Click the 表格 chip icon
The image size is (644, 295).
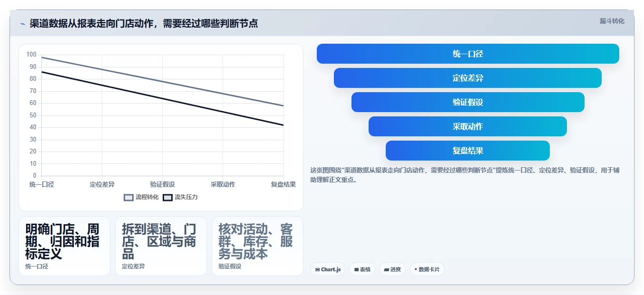356,269
